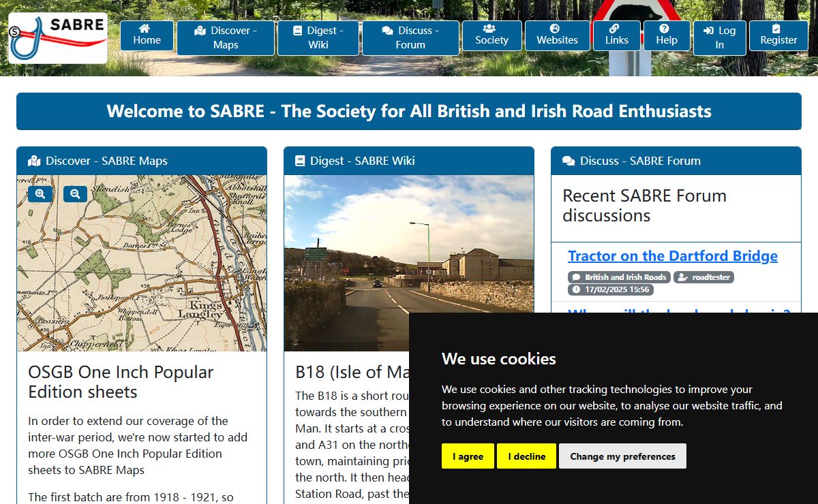This screenshot has height=504, width=818.
Task: Open the Home nav button
Action: [x=147, y=35]
